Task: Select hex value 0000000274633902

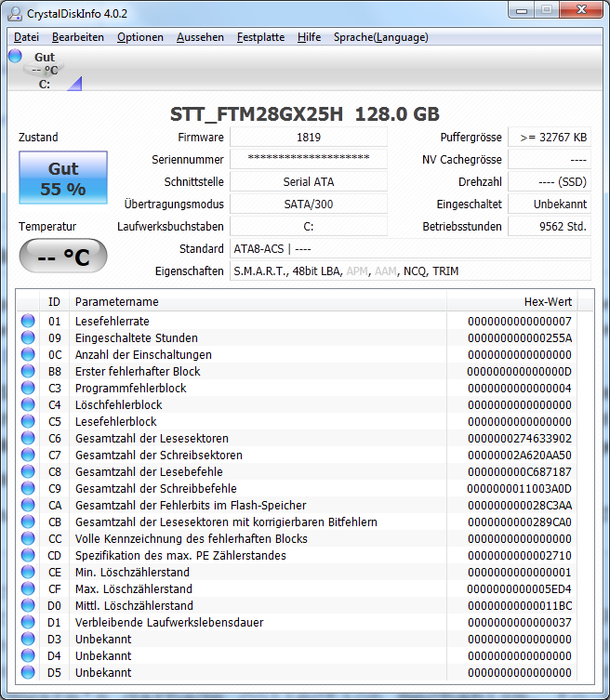Action: (520, 439)
